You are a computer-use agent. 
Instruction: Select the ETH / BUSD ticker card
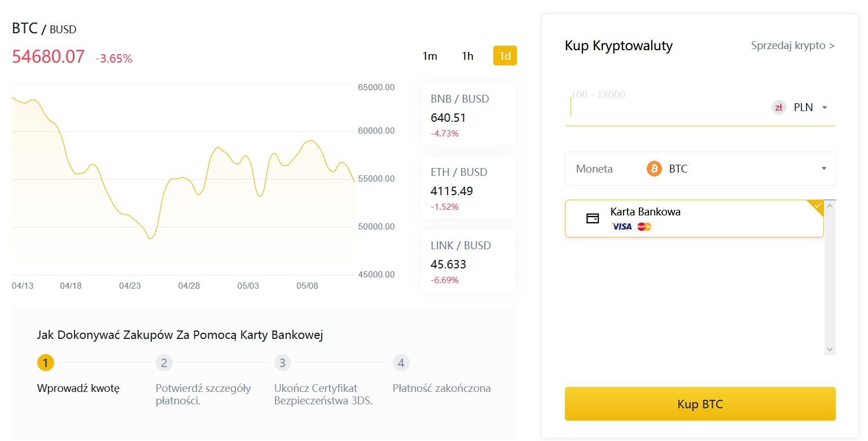468,189
